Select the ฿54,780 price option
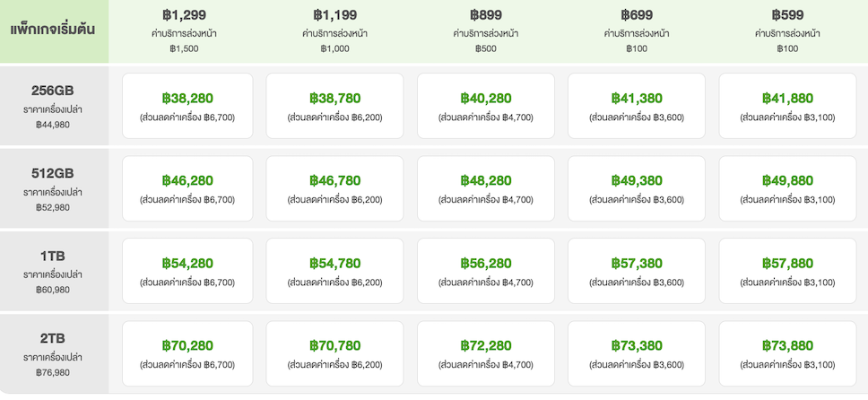Viewport: 868px width, 400px height. click(x=334, y=271)
